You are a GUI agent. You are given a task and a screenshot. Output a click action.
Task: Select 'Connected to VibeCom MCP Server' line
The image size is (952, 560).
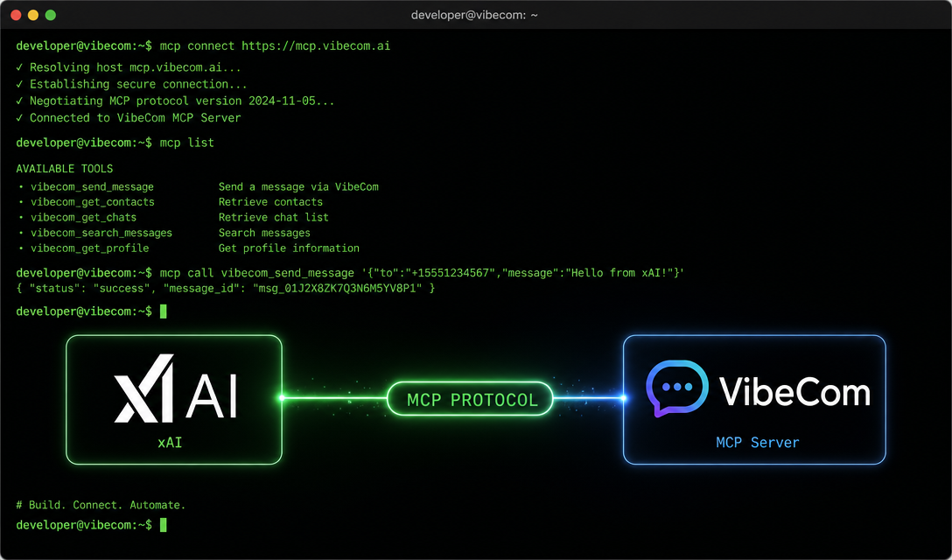click(x=135, y=118)
